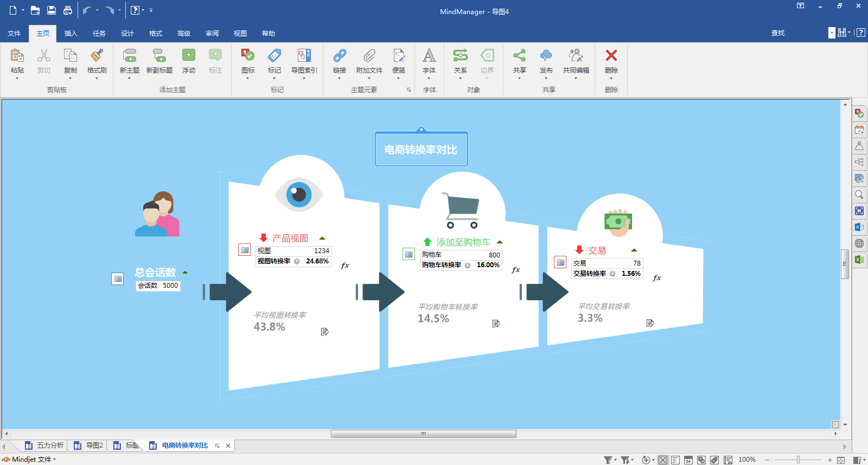
Task: Toggle the properties table icon left of 会话数
Action: (117, 279)
